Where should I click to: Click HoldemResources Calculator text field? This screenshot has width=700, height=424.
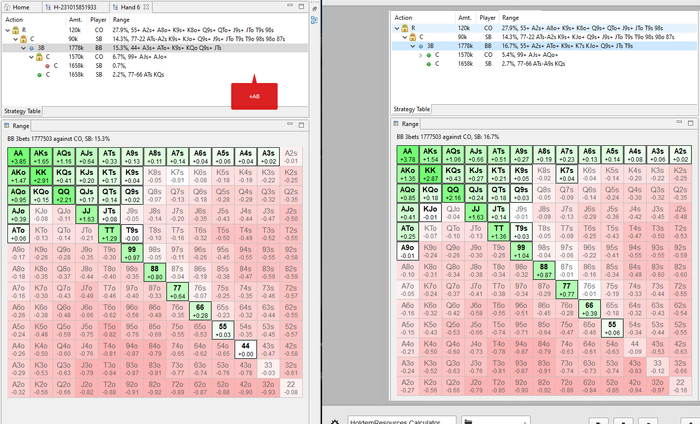[x=402, y=420]
